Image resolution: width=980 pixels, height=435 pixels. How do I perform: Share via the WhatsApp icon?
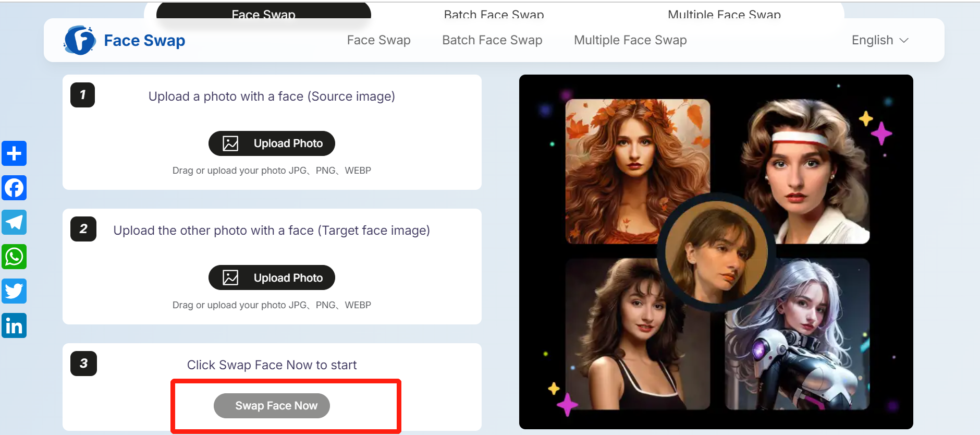click(14, 257)
